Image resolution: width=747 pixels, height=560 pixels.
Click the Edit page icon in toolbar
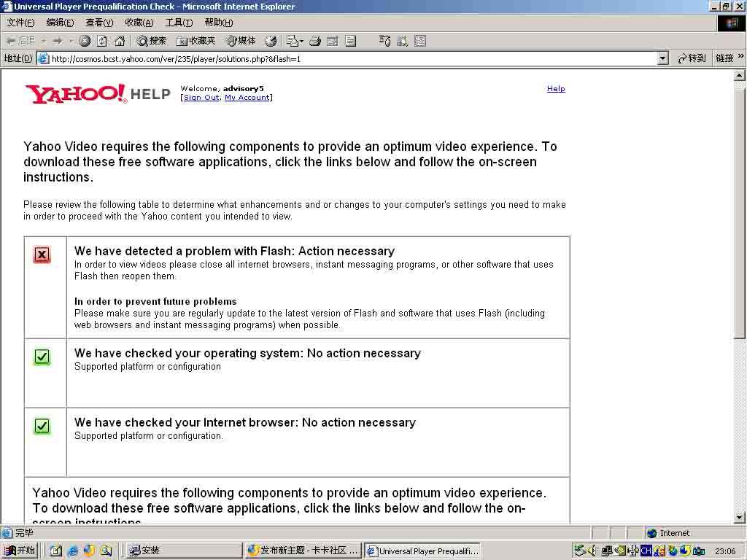click(x=333, y=41)
